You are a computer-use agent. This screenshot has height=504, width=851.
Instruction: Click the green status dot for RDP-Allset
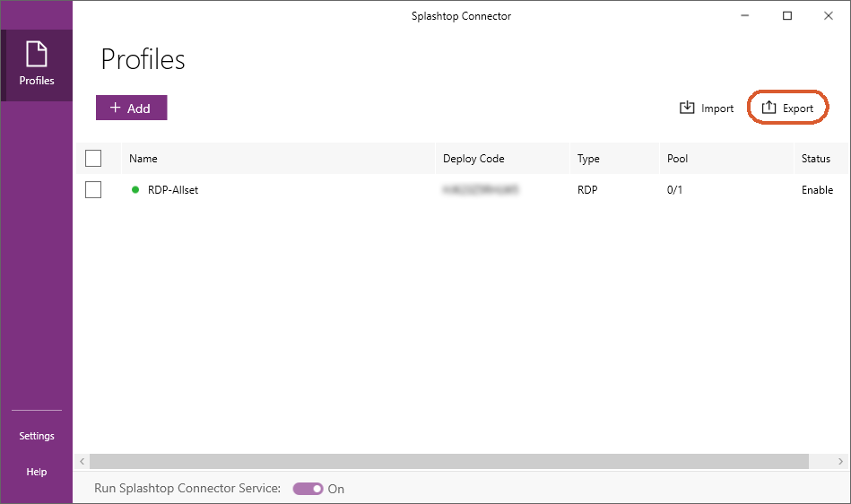(x=135, y=189)
